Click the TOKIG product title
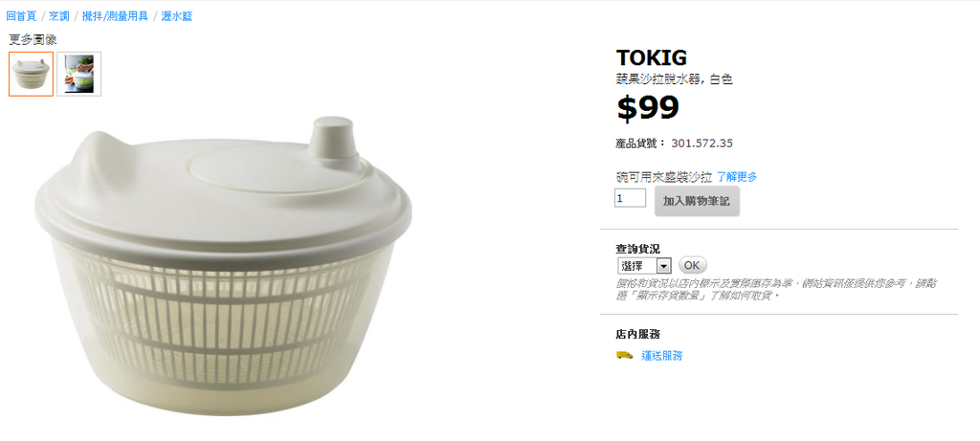Viewport: 980px width, 441px height. point(651,58)
